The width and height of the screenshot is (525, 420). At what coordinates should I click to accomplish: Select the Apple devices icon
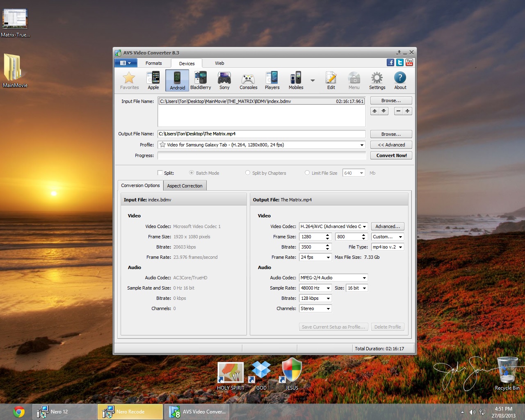153,80
